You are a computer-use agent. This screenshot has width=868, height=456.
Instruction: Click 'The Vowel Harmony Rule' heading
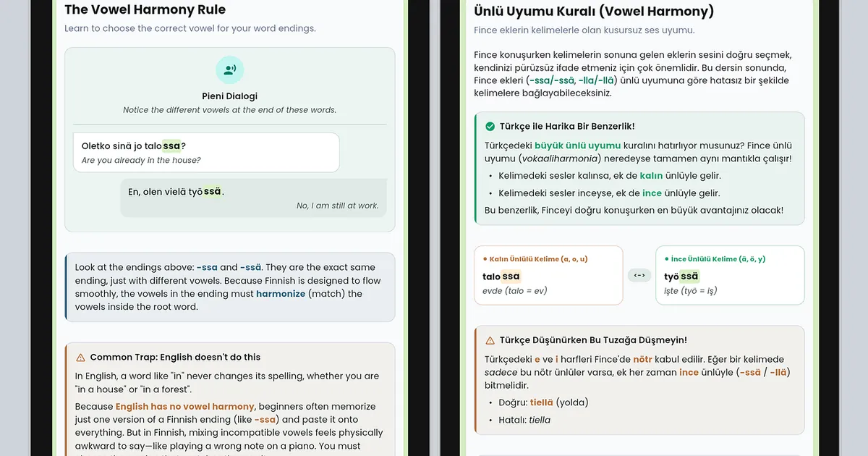pyautogui.click(x=145, y=10)
